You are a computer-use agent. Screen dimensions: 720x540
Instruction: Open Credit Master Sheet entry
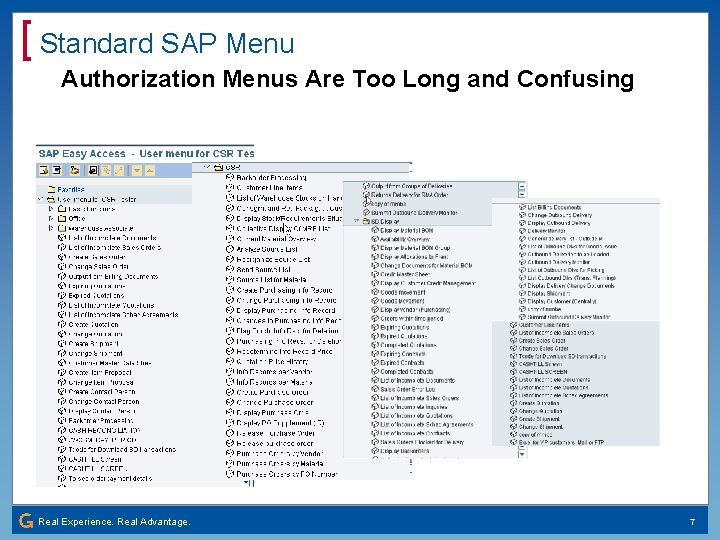[x=405, y=274]
